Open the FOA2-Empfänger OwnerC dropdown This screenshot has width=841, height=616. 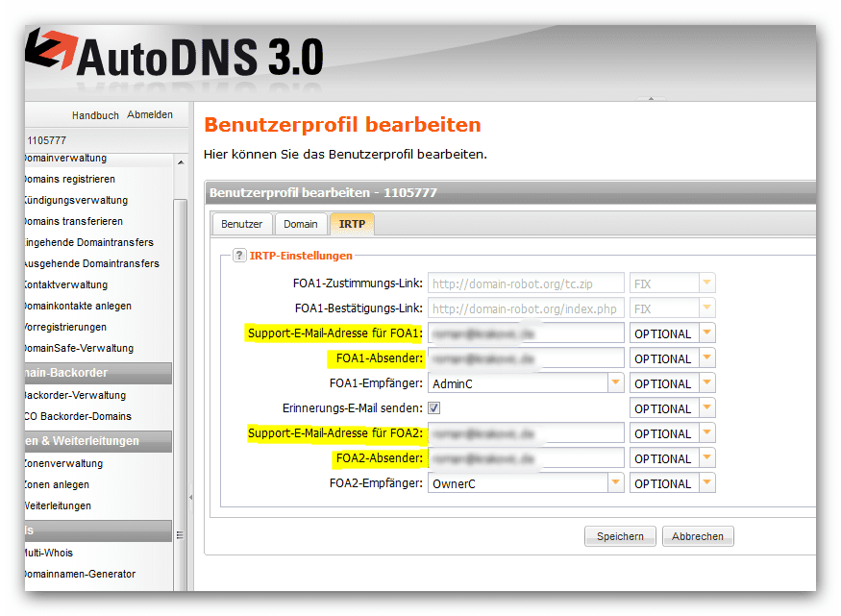click(x=615, y=483)
